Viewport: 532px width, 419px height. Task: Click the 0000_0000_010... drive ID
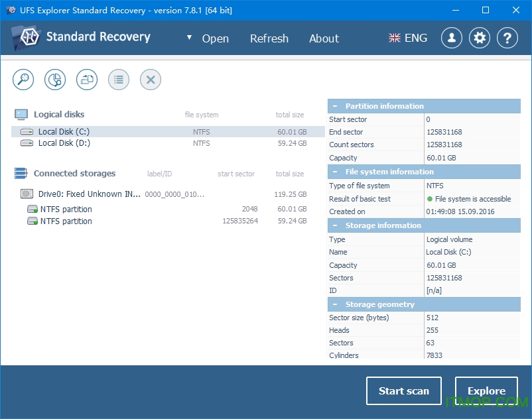point(174,194)
